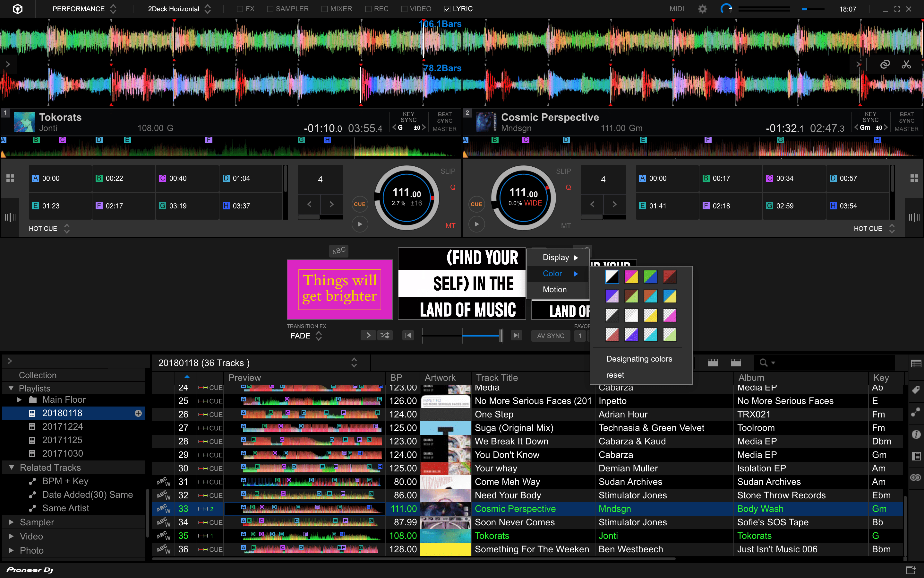Open the related tracks sidebar icon

[916, 412]
